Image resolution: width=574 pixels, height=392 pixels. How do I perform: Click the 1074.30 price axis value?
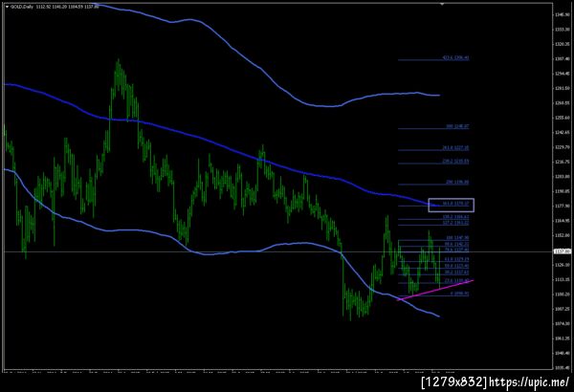(x=563, y=323)
